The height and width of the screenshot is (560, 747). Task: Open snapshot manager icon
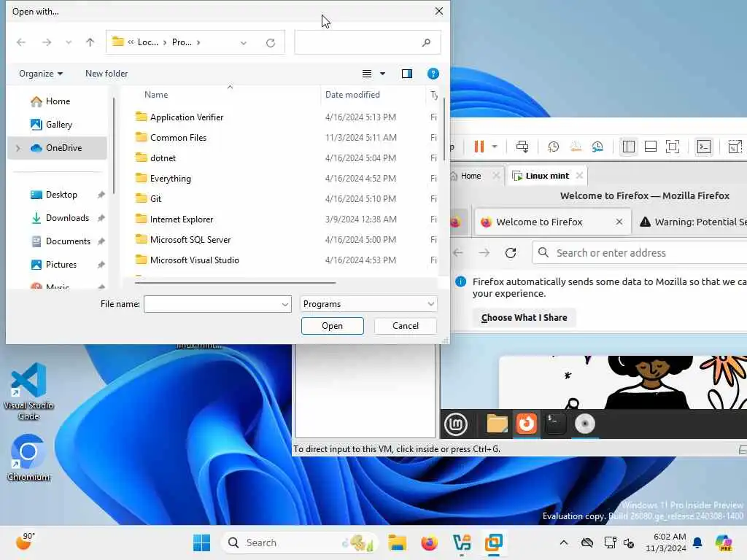coord(597,147)
